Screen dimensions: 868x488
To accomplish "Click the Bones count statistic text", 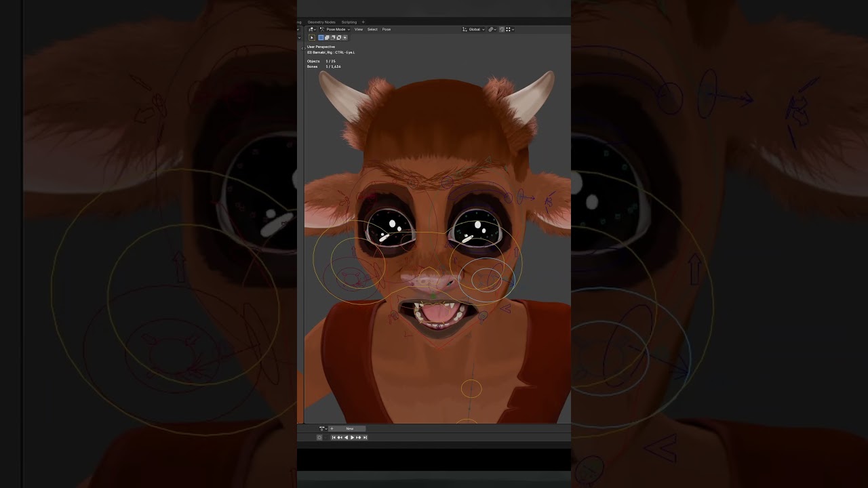I will [323, 66].
